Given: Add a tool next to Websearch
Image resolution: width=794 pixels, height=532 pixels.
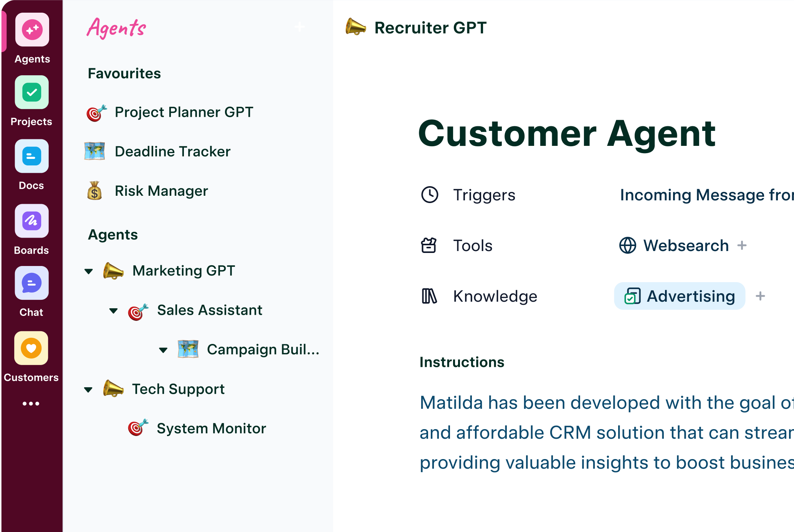Looking at the screenshot, I should click(x=742, y=246).
